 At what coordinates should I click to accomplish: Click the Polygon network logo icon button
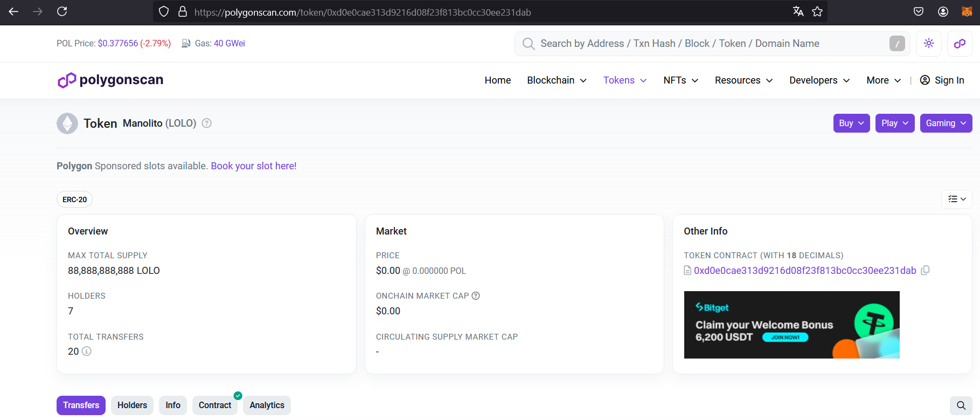959,44
